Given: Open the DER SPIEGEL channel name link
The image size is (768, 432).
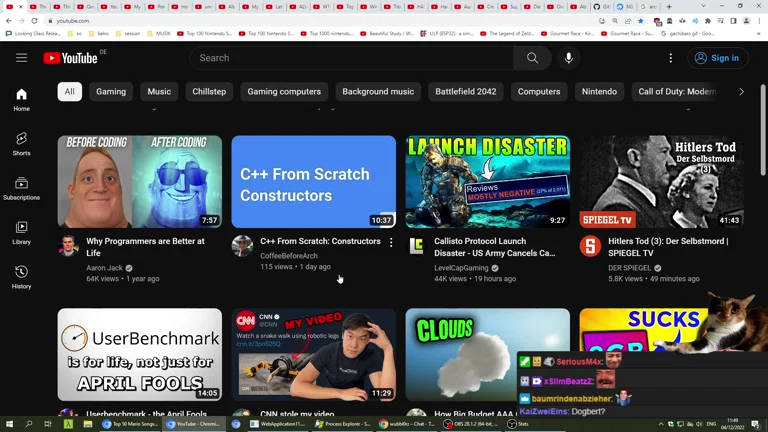Looking at the screenshot, I should 629,268.
